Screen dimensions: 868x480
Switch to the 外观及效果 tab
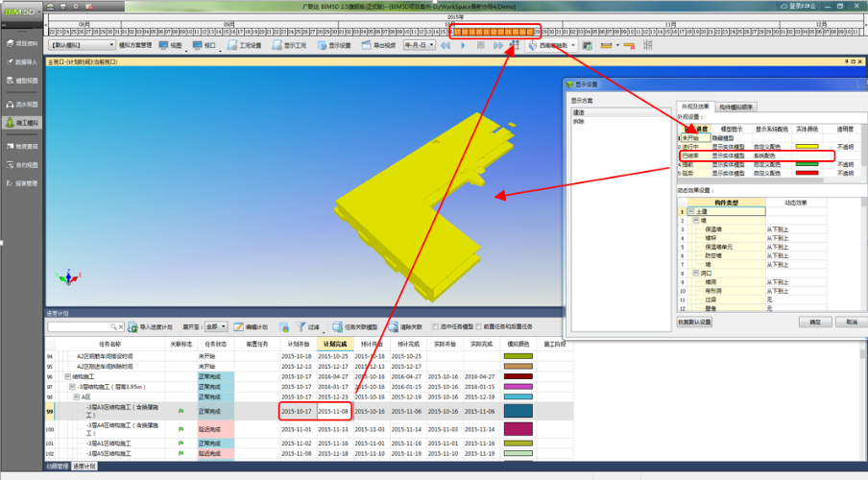click(695, 107)
